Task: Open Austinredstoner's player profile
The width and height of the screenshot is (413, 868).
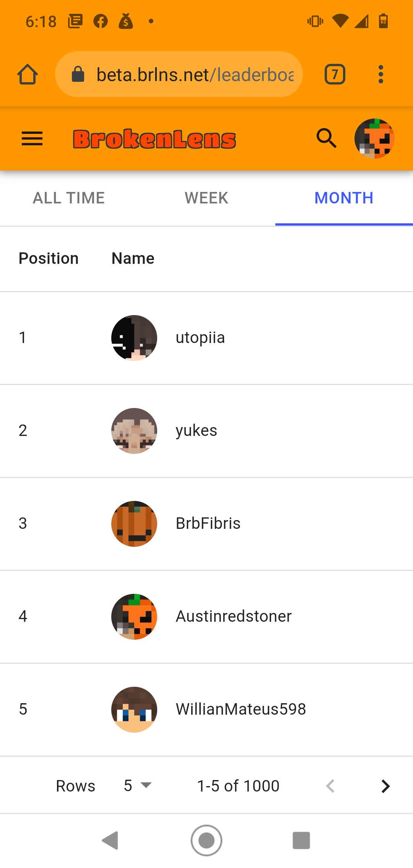Action: click(206, 617)
